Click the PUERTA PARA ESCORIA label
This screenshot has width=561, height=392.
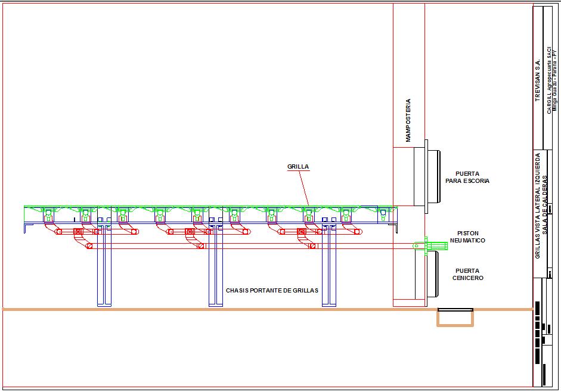tap(467, 178)
